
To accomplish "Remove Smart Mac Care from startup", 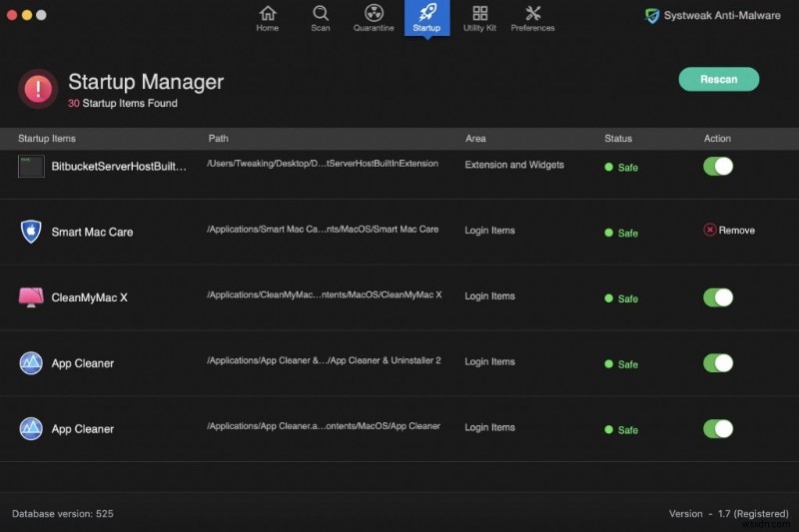I will pos(729,231).
